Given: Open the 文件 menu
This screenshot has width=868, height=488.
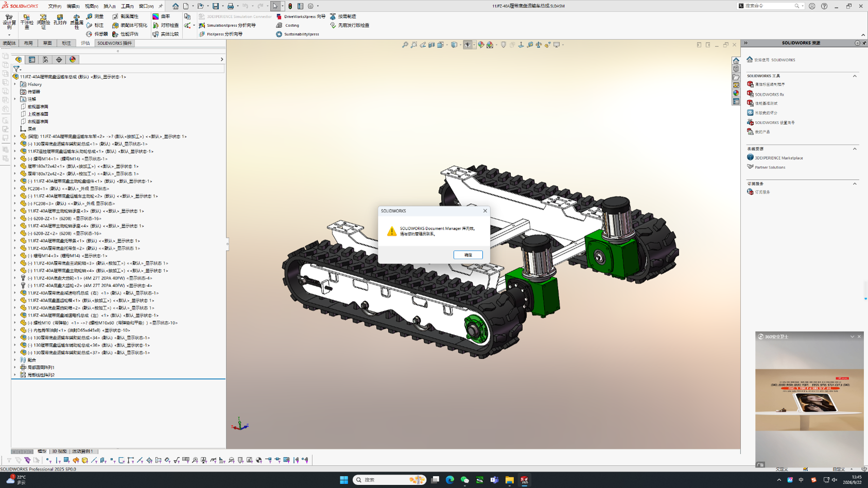Looking at the screenshot, I should [x=55, y=6].
